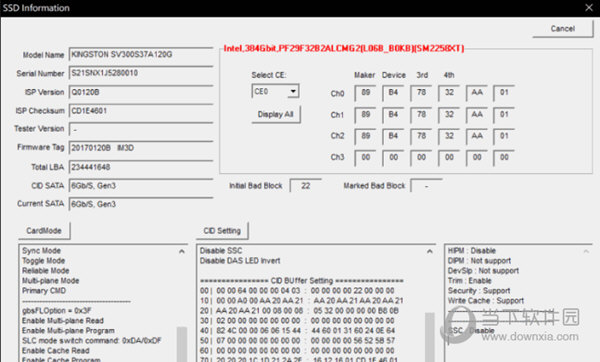Click the ISP Version field
Viewport: 600px width, 362px height.
141,92
